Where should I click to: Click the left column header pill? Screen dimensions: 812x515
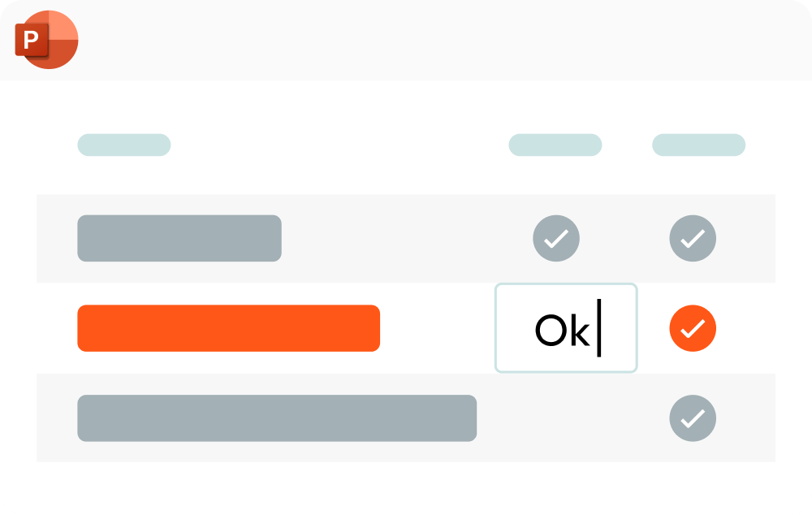(x=124, y=145)
